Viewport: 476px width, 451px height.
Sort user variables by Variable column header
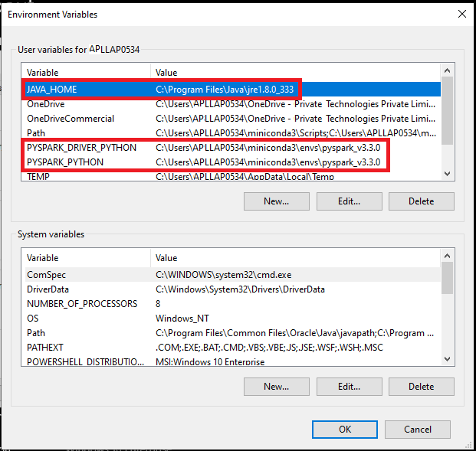[x=86, y=73]
